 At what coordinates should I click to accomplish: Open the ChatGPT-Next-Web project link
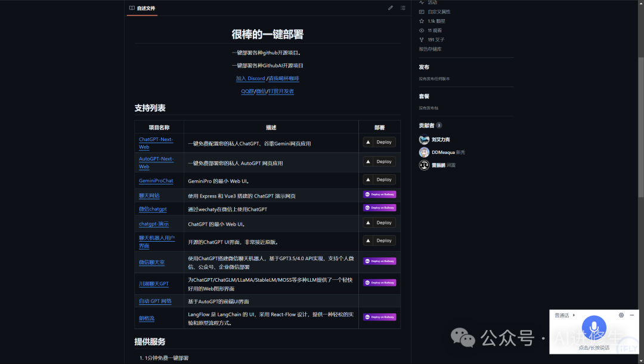click(156, 143)
